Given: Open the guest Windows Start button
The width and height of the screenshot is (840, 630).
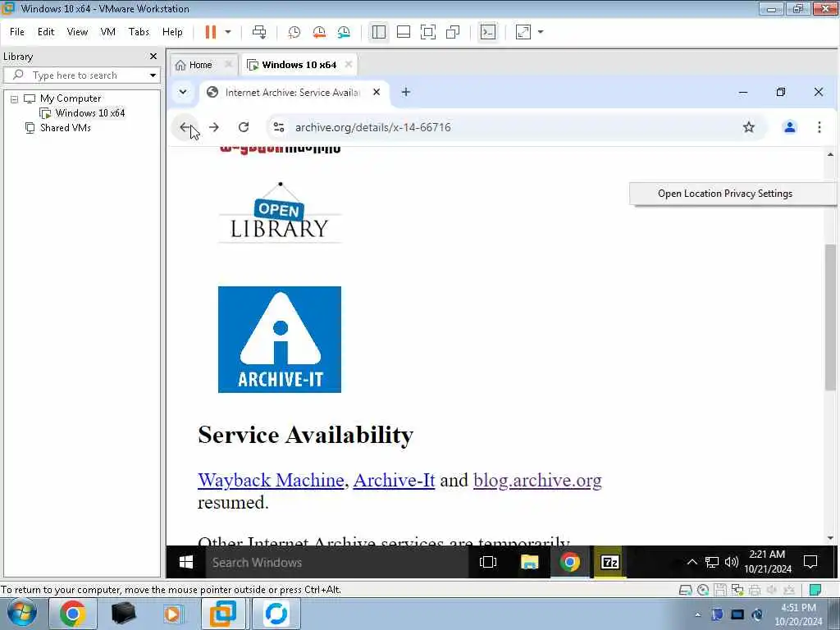Looking at the screenshot, I should 186,563.
